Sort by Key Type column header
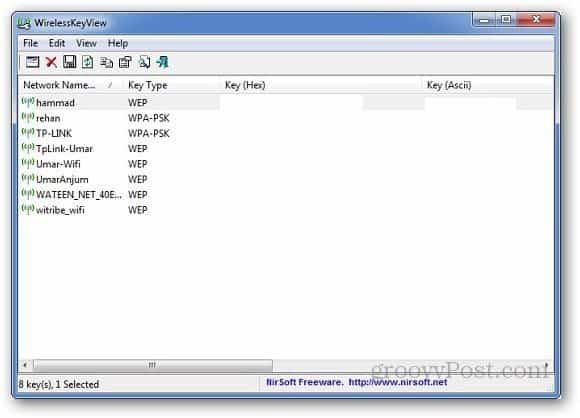 172,85
